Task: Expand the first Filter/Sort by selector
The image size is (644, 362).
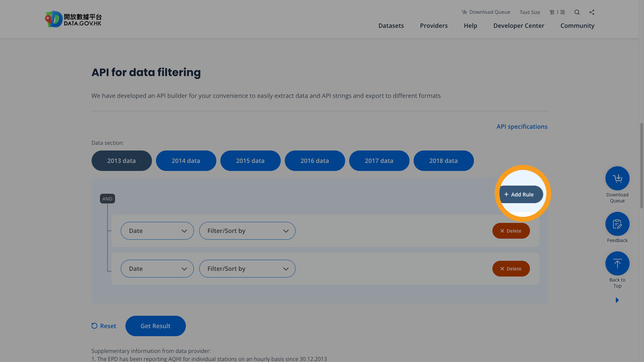Action: click(x=247, y=231)
